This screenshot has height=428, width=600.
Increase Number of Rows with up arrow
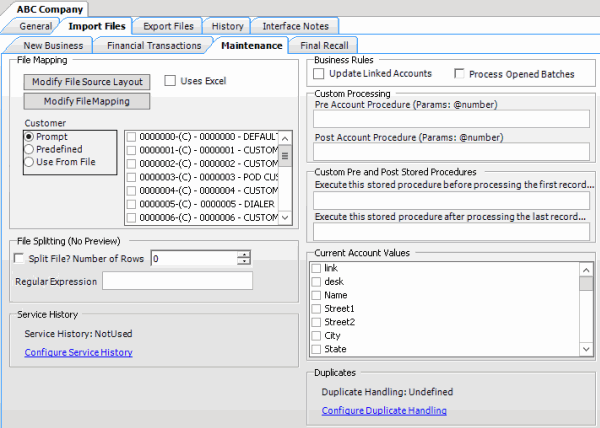(243, 254)
